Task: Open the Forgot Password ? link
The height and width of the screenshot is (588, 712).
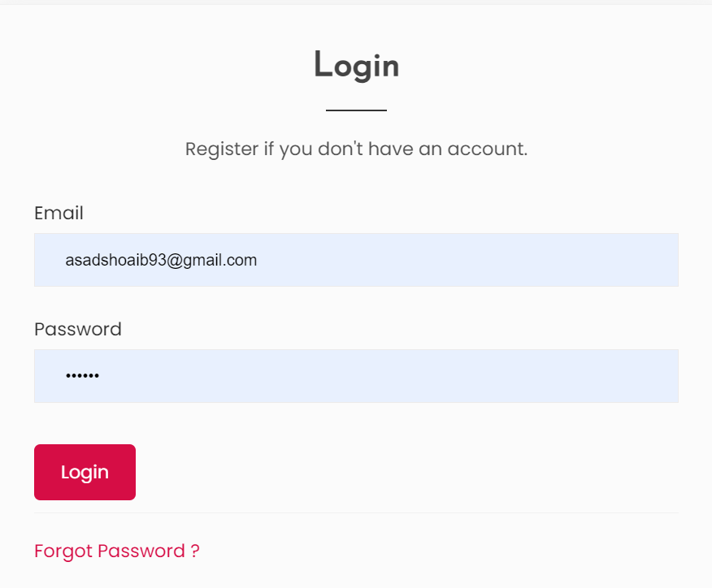Action: 116,551
